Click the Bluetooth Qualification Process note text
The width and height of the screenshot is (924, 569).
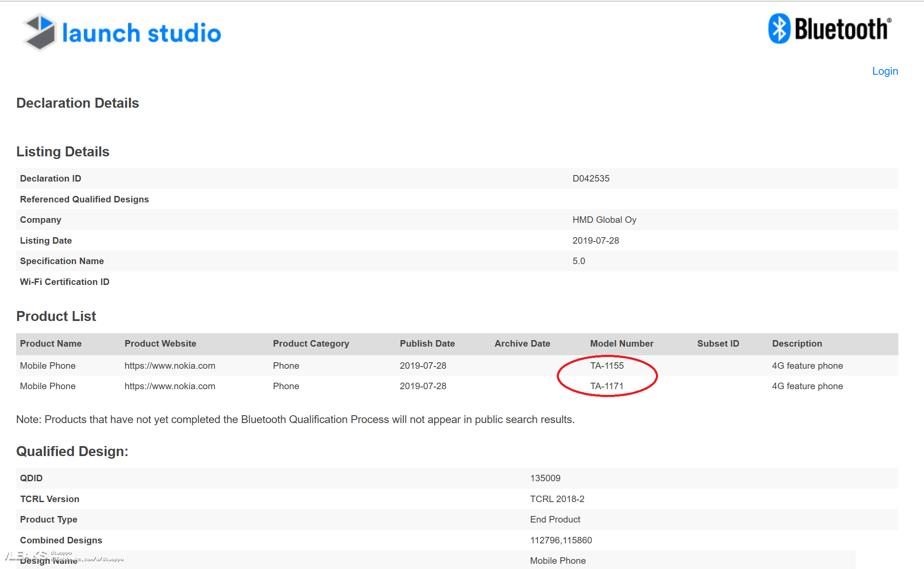click(296, 420)
